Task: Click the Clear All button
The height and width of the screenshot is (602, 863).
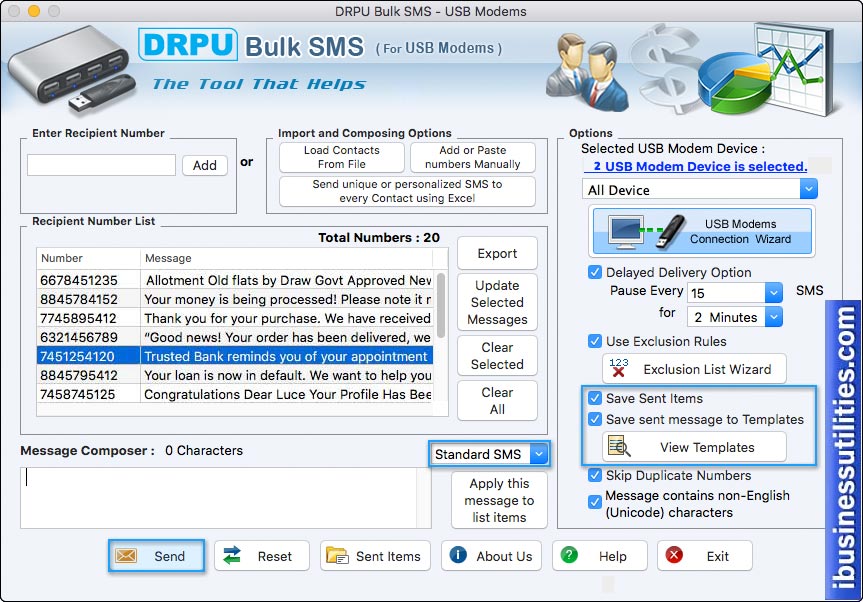Action: (x=497, y=401)
